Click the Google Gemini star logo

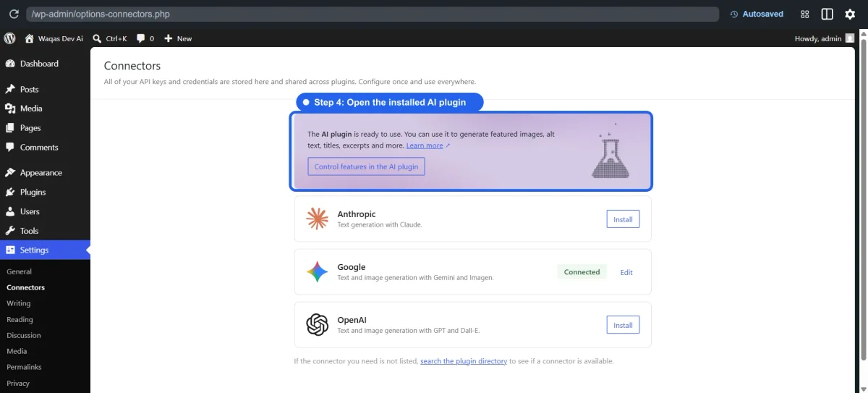[x=317, y=272]
